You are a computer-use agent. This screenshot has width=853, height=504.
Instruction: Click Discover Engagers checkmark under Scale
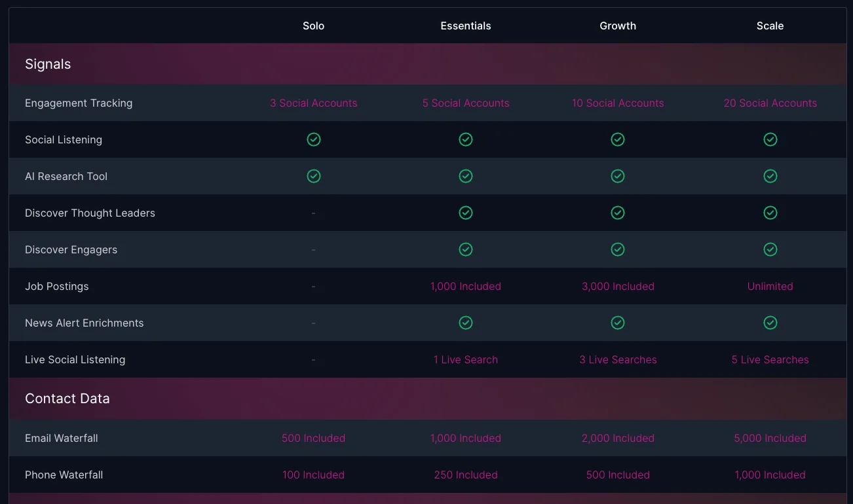(770, 249)
